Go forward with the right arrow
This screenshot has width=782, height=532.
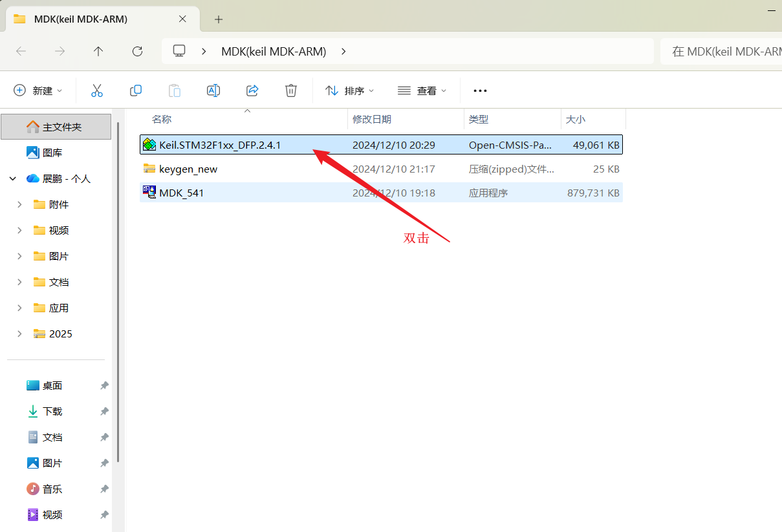tap(60, 51)
